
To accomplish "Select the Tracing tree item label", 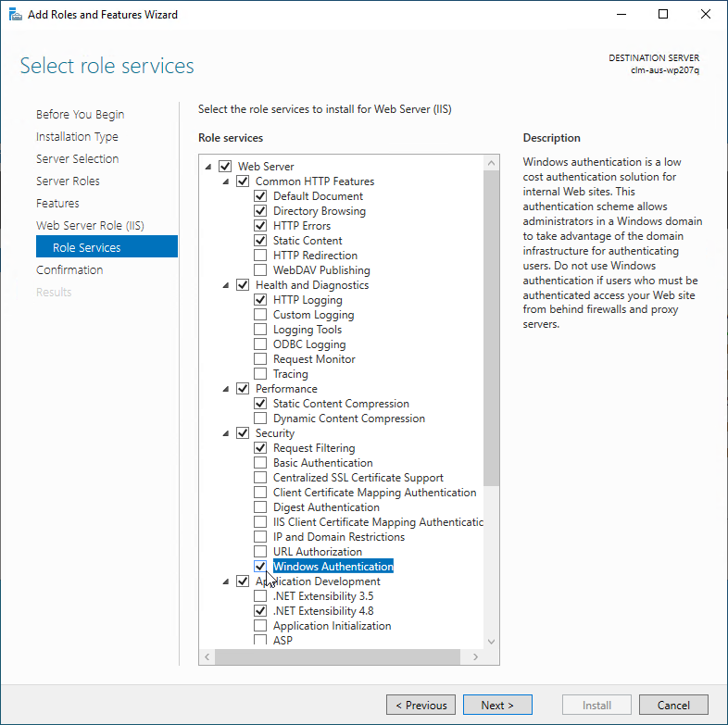I will coord(290,374).
